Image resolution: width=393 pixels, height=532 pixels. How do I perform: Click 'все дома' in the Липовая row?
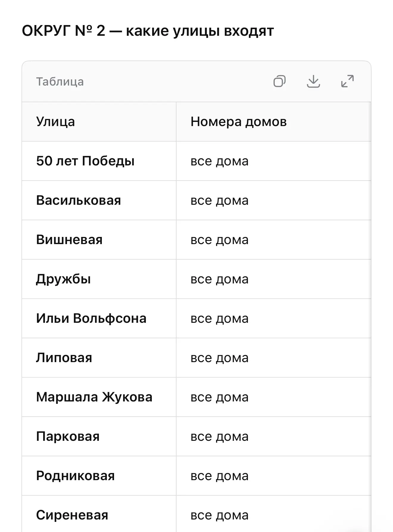[219, 358]
